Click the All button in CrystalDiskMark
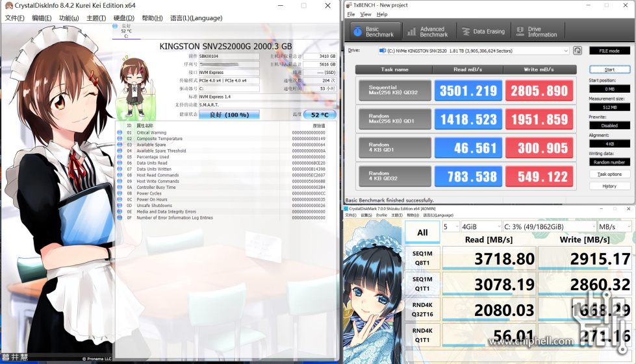This screenshot has width=636, height=364. tap(422, 232)
